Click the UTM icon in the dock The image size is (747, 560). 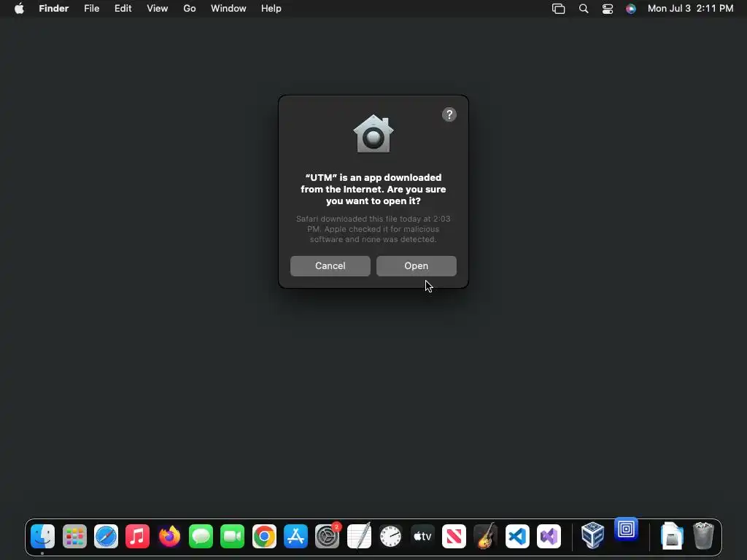[x=626, y=529]
